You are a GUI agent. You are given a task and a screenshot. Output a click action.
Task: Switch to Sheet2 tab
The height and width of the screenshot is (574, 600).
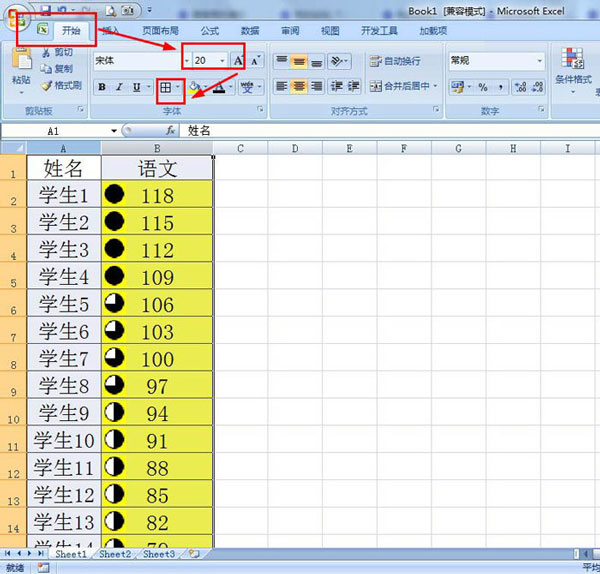(x=115, y=554)
